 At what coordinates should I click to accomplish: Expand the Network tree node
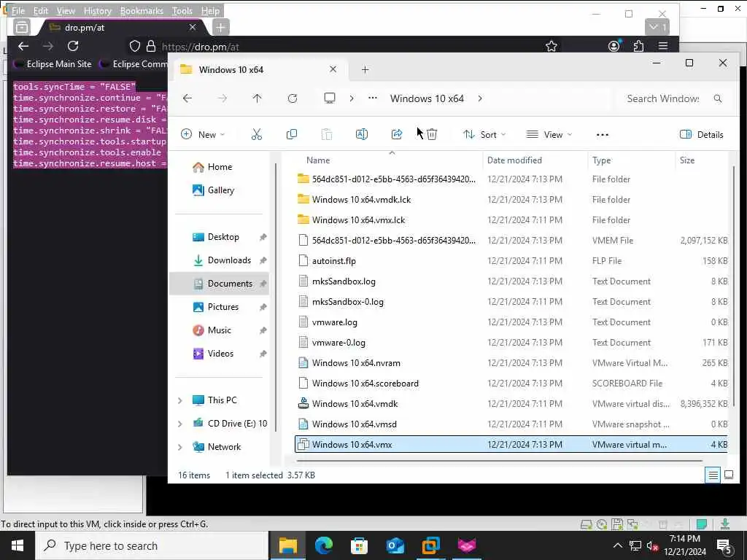180,447
